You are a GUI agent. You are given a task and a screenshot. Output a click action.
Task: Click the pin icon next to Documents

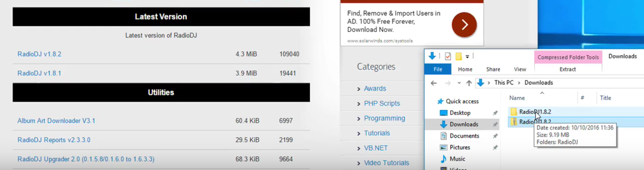coord(495,136)
